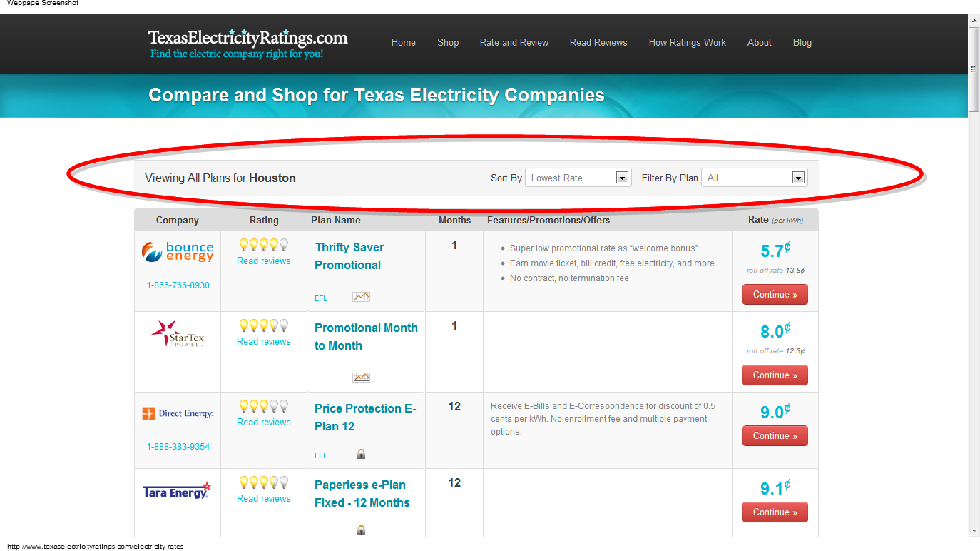Click the 8.0¢ rate value
Viewport: 980px width, 551px height.
[775, 331]
